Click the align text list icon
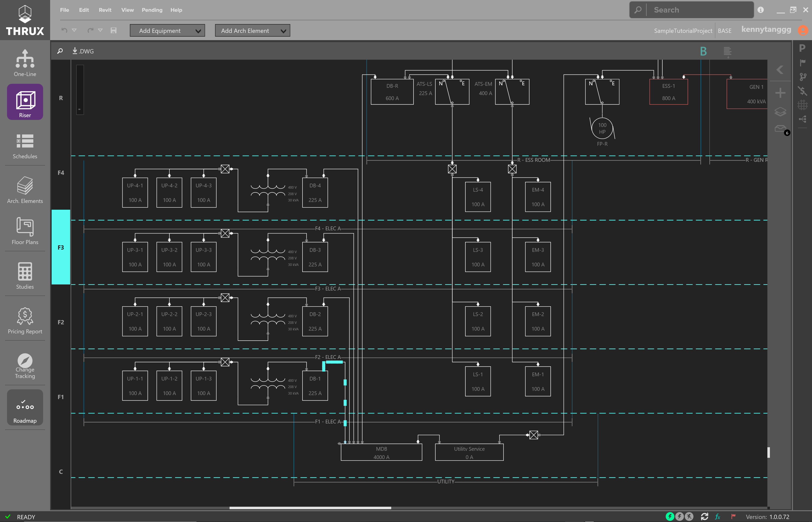Screen dimensions: 812x522 pyautogui.click(x=727, y=51)
